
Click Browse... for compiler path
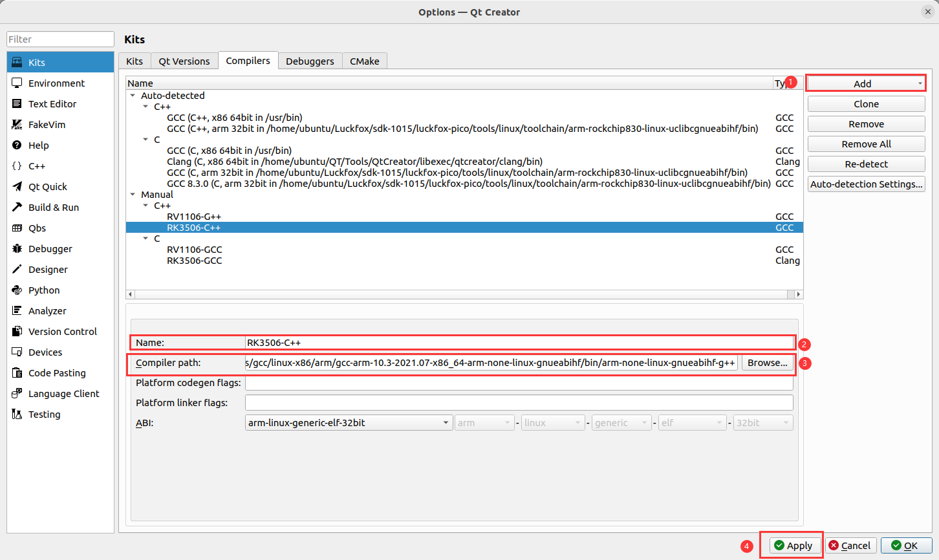(x=767, y=363)
